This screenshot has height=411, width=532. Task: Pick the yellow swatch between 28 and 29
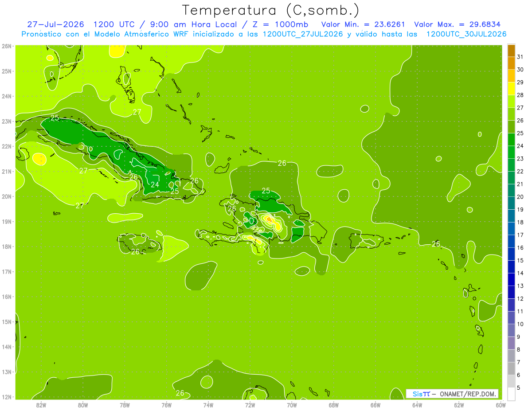(511, 89)
